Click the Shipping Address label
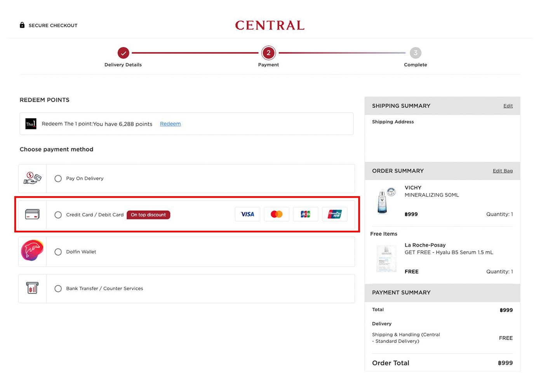Image resolution: width=536 pixels, height=392 pixels. pos(393,122)
